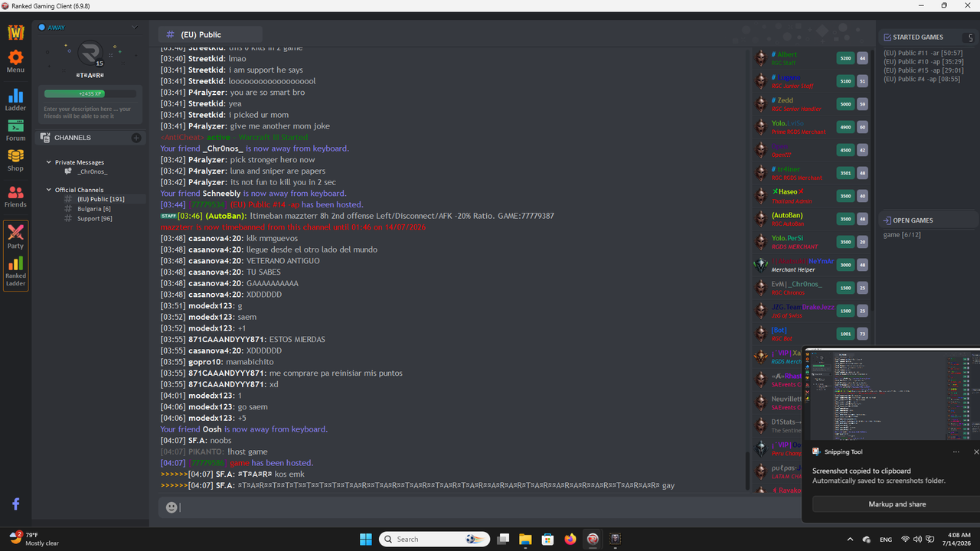The width and height of the screenshot is (980, 551).
Task: Click the Open Games arrow icon
Action: click(887, 220)
